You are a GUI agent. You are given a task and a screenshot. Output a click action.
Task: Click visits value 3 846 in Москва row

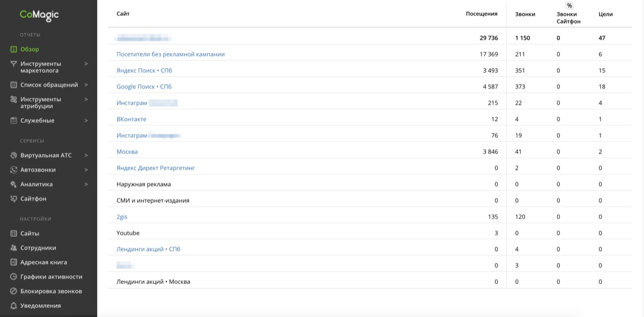491,152
